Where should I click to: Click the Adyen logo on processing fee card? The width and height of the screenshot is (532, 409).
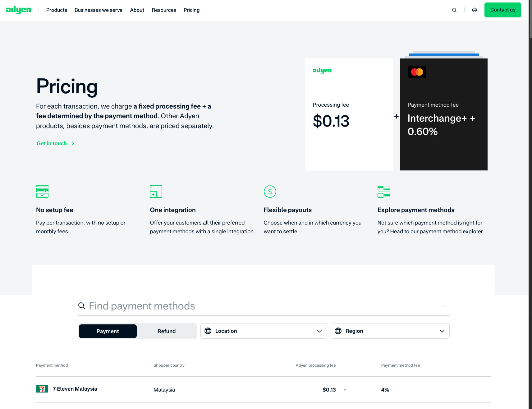(322, 71)
